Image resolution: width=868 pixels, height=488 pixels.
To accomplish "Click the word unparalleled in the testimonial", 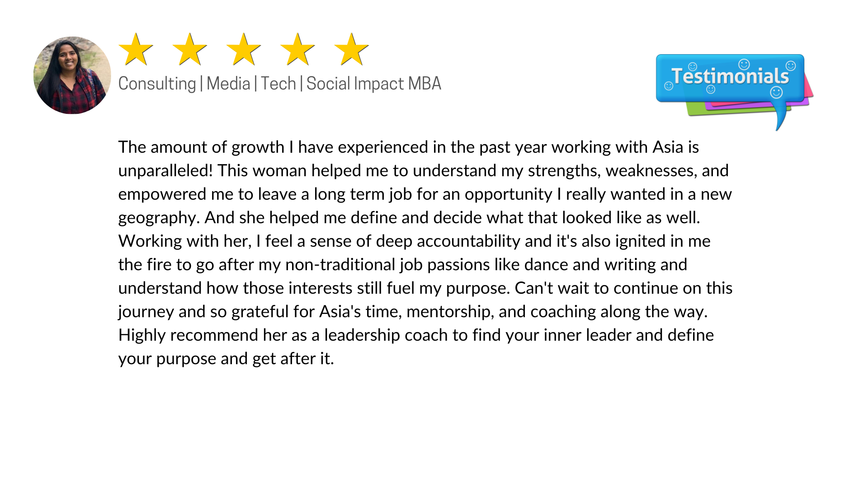I will pos(165,171).
